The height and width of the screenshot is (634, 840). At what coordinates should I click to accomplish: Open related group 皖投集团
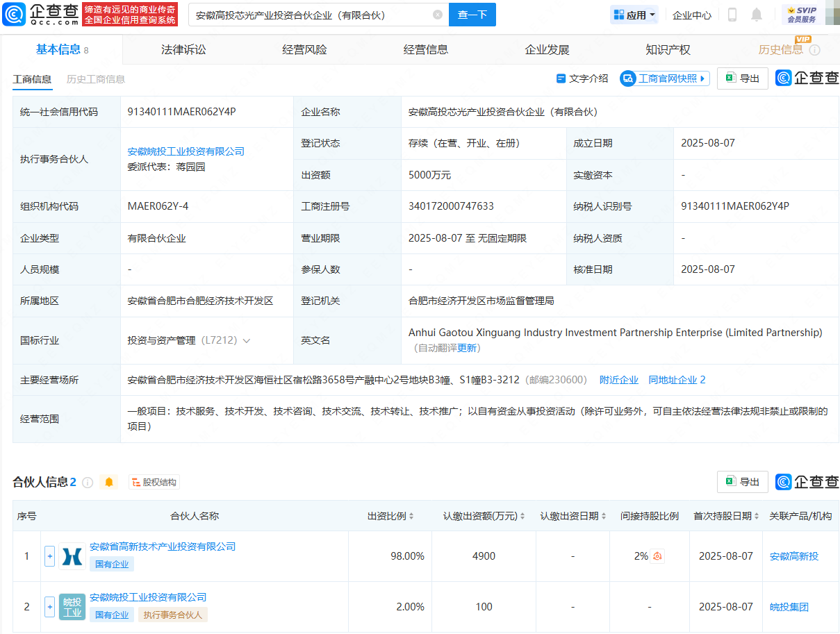tap(789, 607)
